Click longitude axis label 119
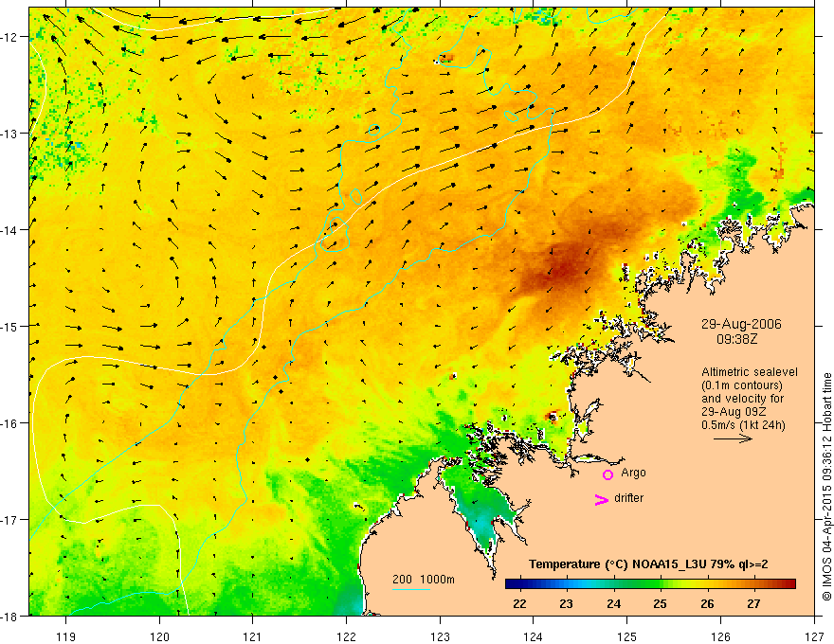 66,637
